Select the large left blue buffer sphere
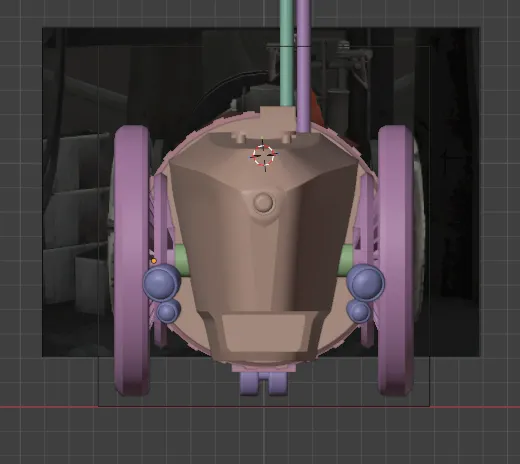520x464 pixels. [162, 282]
